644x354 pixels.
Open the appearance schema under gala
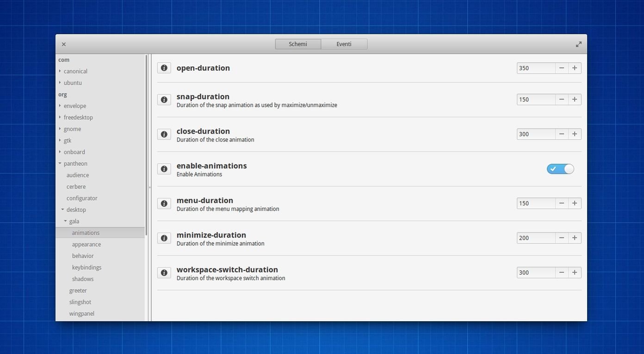87,244
